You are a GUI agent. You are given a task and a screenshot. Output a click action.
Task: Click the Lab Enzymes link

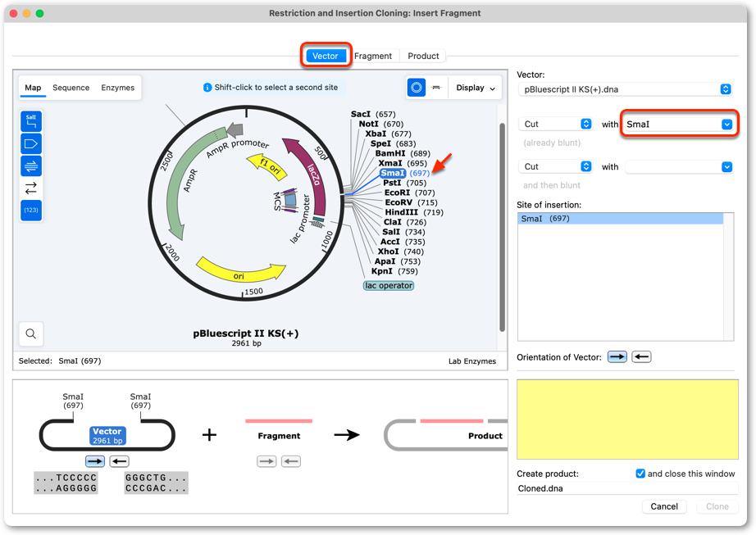[472, 361]
